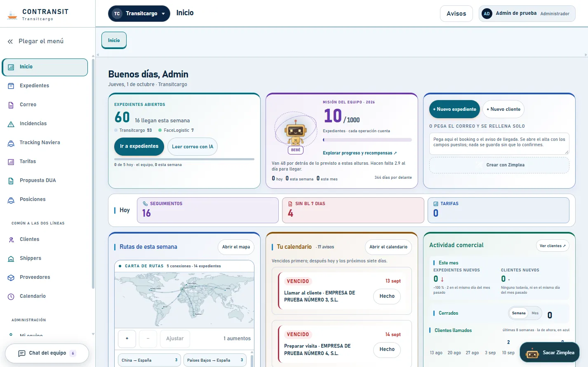
Task: Click the Correo document icon
Action: (x=11, y=105)
